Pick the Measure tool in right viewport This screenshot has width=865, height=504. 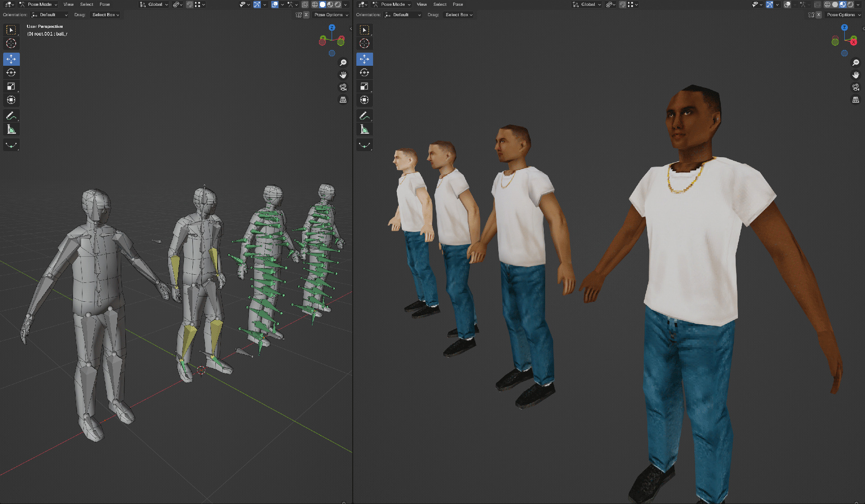[364, 130]
